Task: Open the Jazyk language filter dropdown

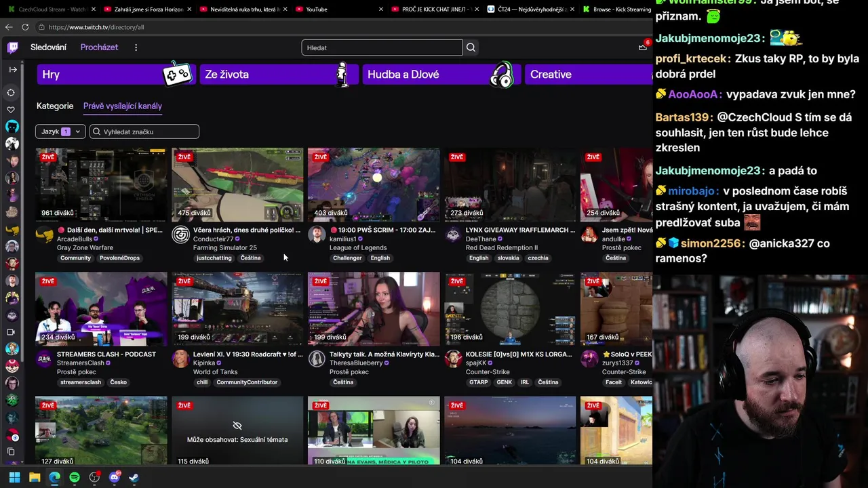Action: [60, 131]
